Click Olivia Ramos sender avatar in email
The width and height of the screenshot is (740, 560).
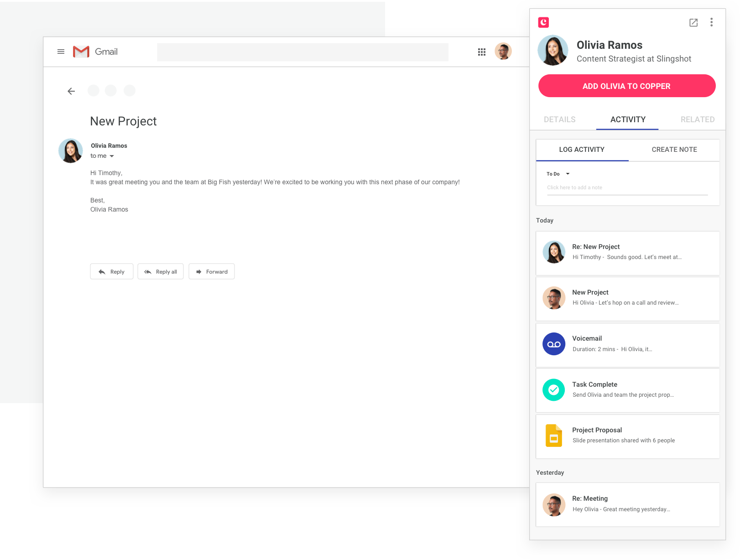(71, 151)
